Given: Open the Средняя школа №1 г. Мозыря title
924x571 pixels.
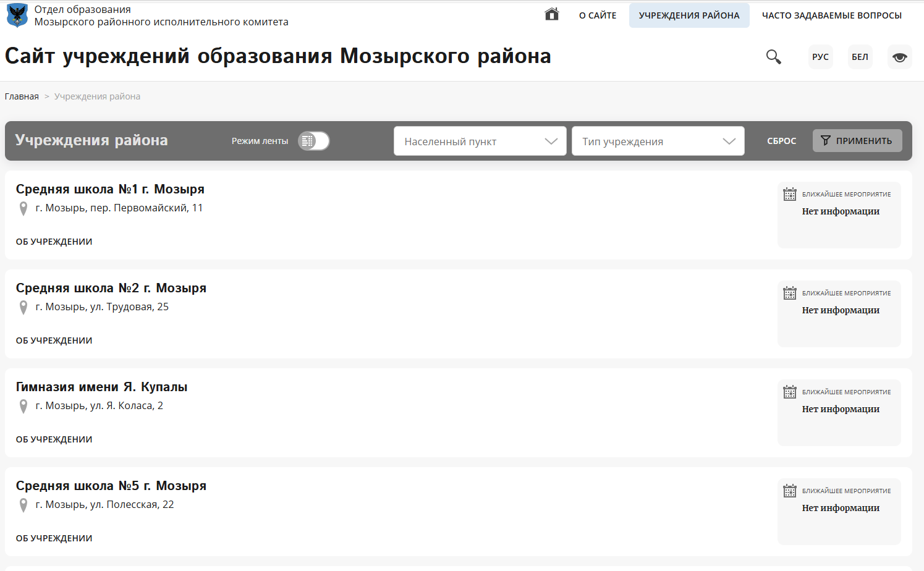Looking at the screenshot, I should pos(110,189).
